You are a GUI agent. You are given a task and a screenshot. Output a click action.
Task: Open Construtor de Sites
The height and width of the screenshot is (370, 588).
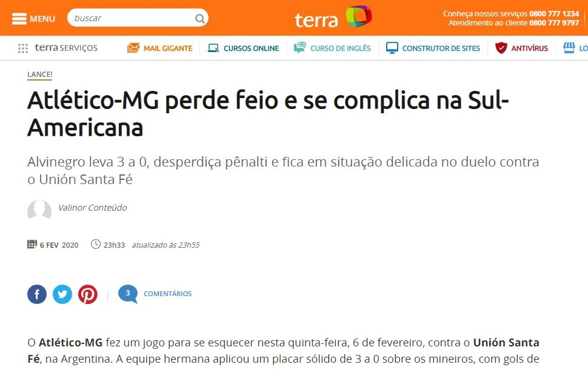click(x=433, y=48)
